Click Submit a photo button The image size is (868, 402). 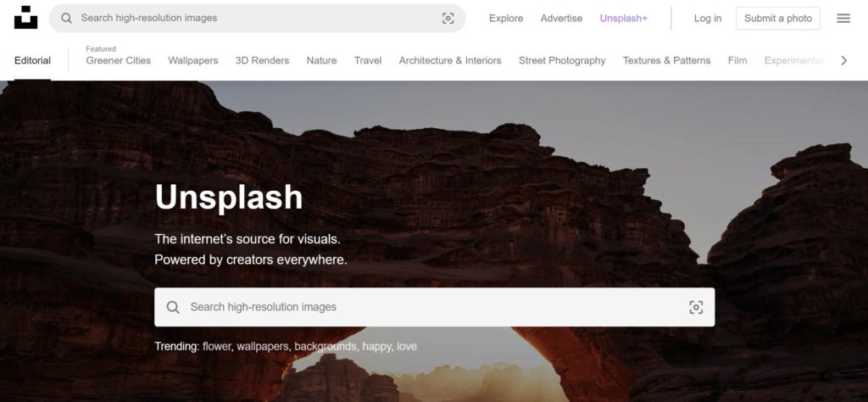click(778, 19)
